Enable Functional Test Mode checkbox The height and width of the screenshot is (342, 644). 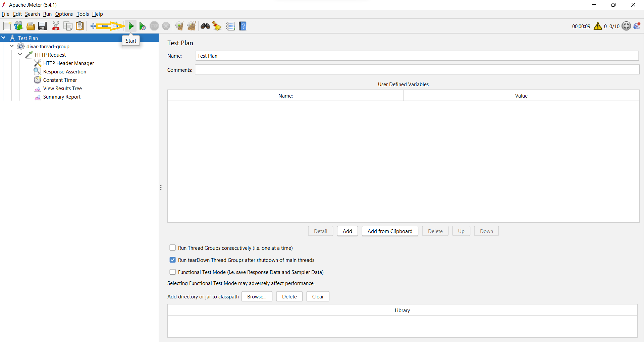[173, 272]
